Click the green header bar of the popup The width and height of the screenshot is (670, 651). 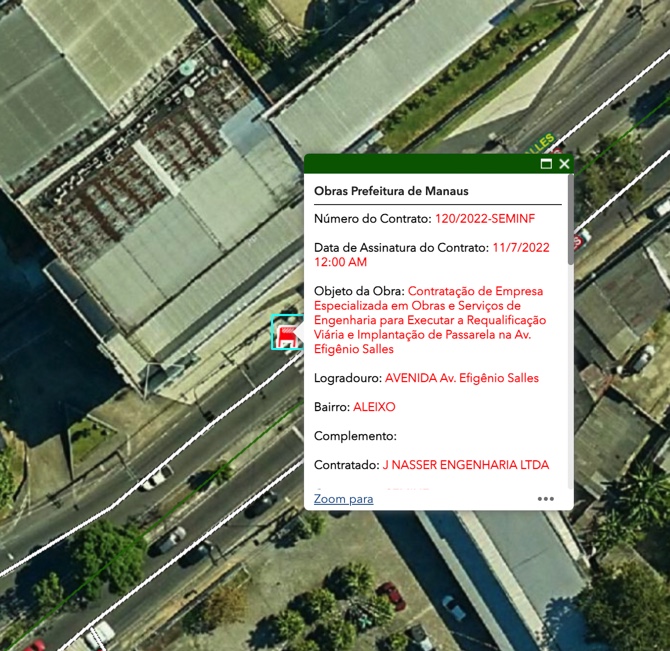pos(420,164)
